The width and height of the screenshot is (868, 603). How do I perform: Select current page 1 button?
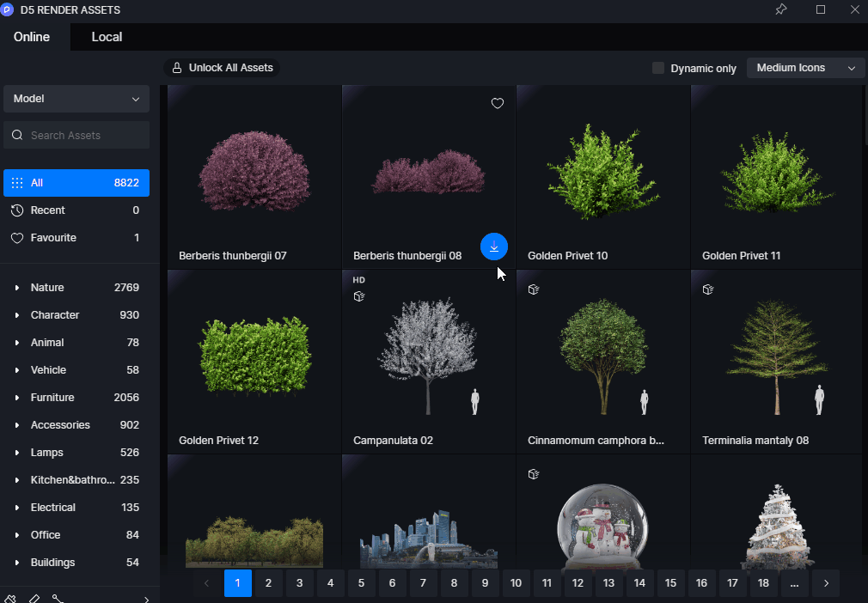[237, 583]
